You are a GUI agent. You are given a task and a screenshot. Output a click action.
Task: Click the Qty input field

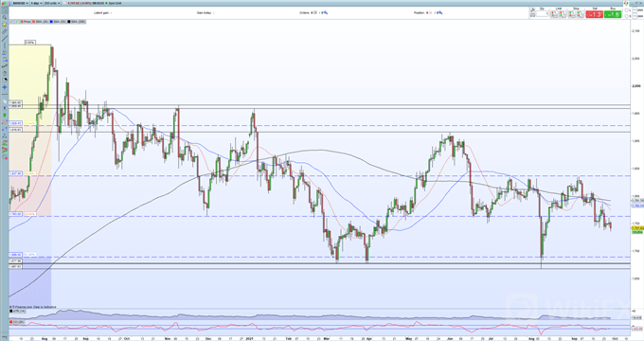click(542, 14)
